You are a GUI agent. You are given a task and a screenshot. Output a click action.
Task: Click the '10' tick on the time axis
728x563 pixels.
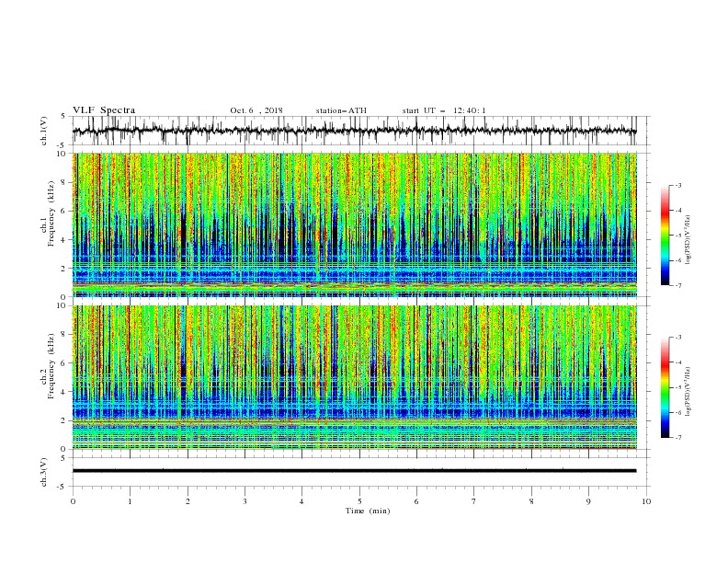coord(646,501)
